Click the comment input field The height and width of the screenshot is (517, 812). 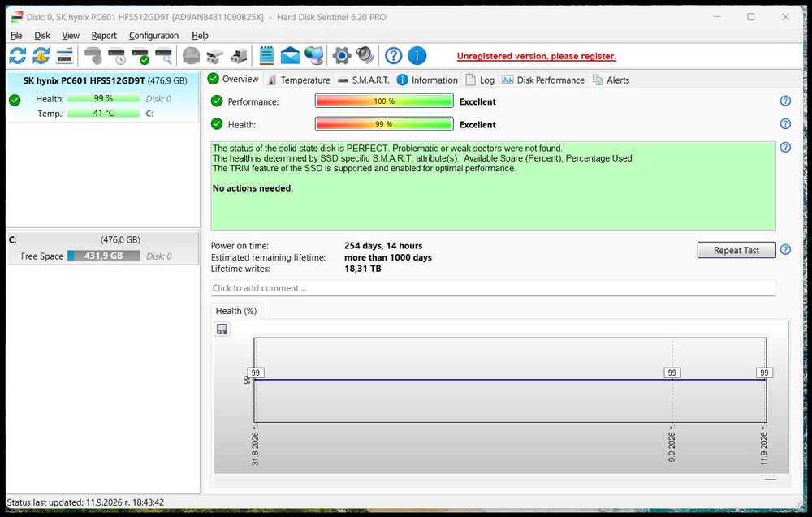coord(493,288)
